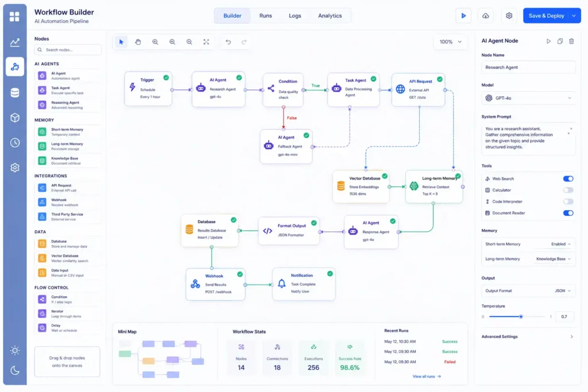
Task: Enable the Code Interpreter tool switch
Action: tap(568, 201)
